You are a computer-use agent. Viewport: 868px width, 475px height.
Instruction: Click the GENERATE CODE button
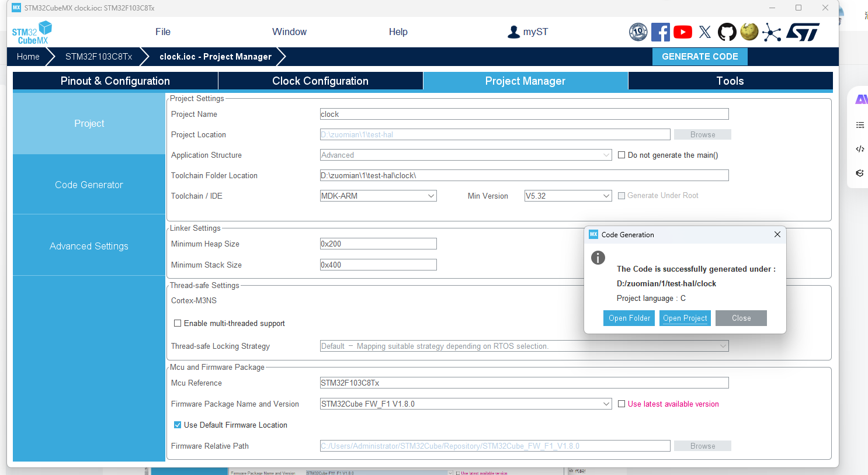[700, 56]
